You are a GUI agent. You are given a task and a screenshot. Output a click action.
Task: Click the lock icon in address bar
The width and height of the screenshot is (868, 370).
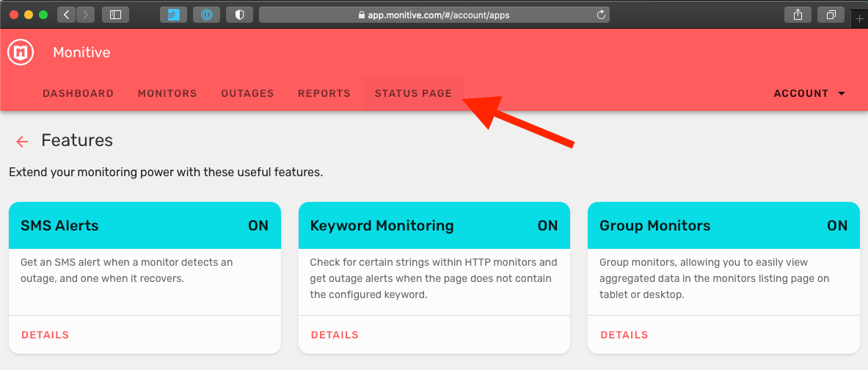click(x=362, y=15)
